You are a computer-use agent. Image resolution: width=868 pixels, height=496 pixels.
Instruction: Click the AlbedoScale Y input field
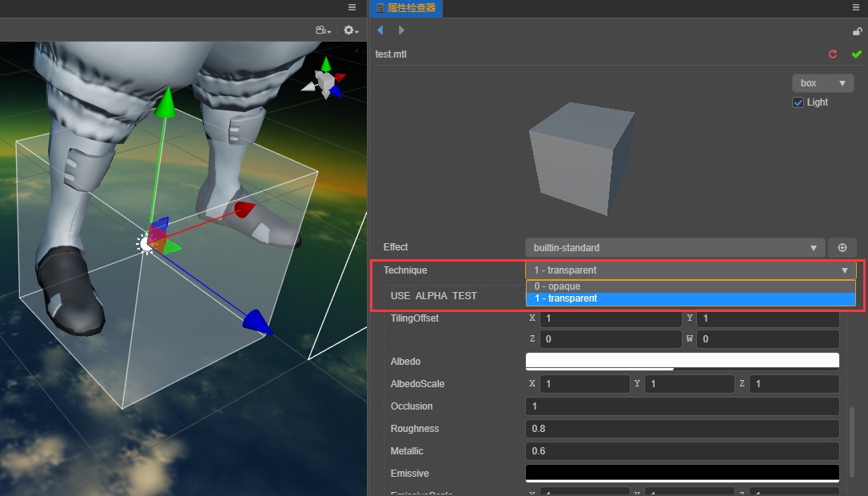click(x=689, y=383)
